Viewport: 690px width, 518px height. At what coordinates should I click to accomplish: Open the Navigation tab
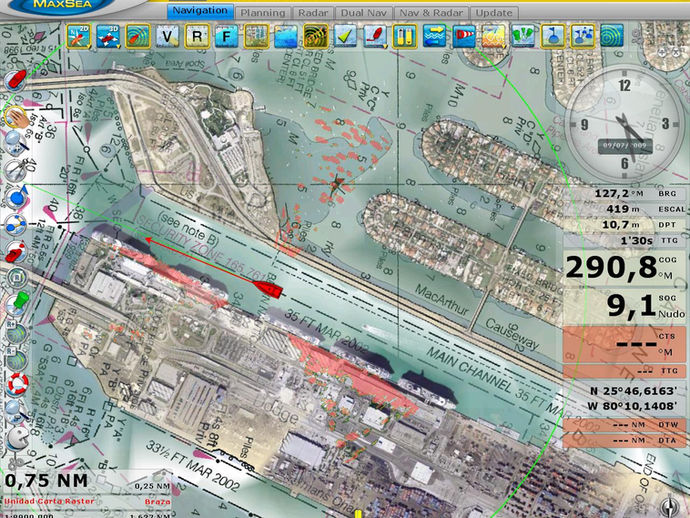200,11
